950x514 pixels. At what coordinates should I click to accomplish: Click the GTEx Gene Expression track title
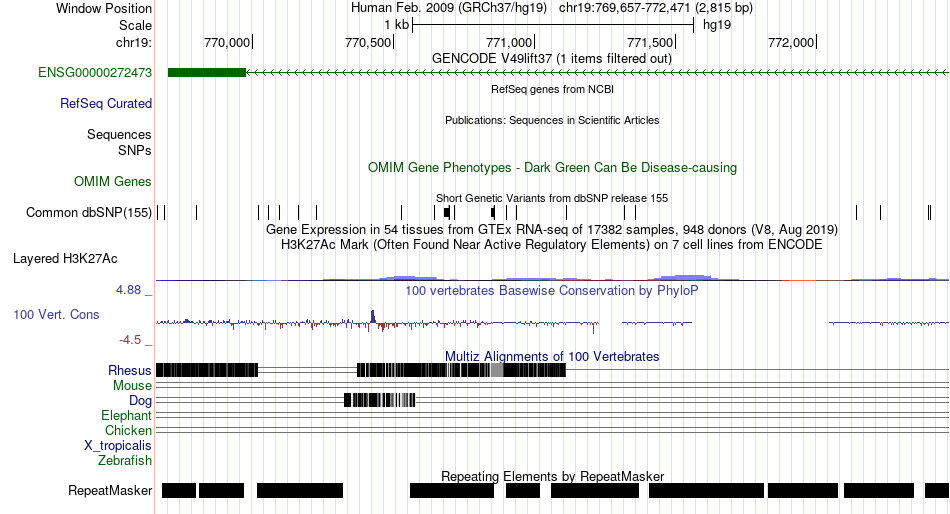click(x=552, y=230)
